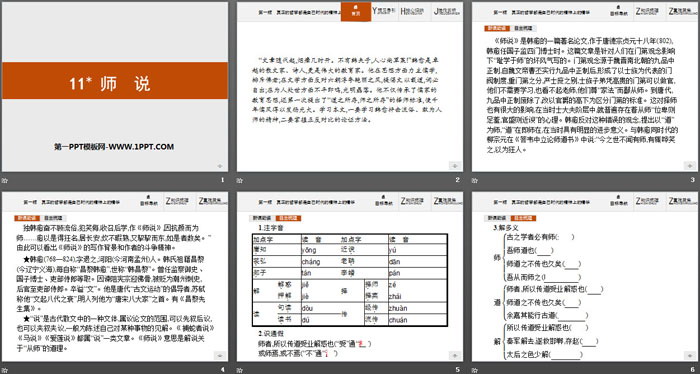700x374 pixels.
Task: Click the small arrow button inside slide 5
Action: (x=454, y=355)
